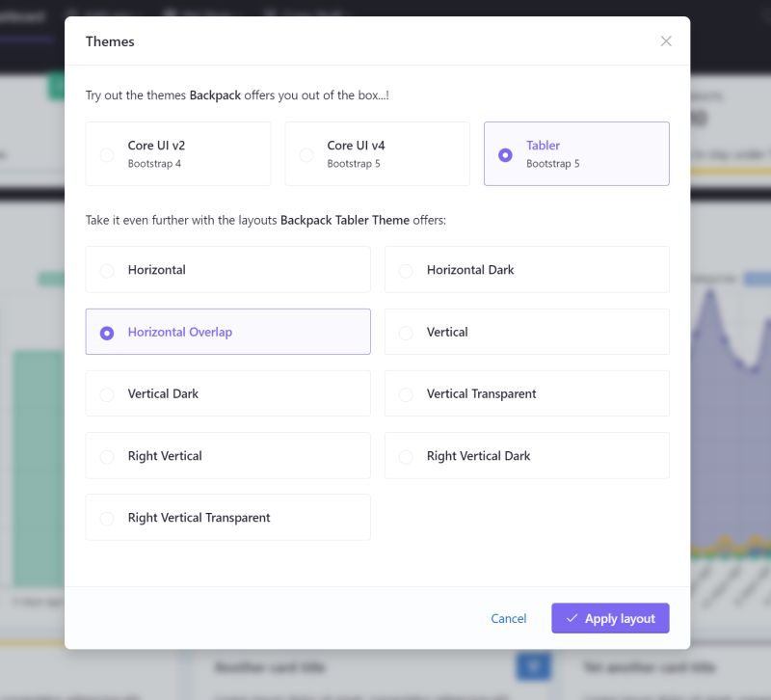Select the Right Vertical Transparent layout option

point(107,517)
